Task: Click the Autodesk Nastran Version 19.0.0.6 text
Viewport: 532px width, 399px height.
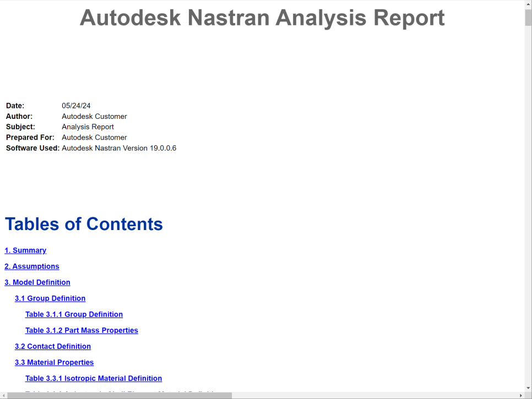Action: tap(119, 148)
